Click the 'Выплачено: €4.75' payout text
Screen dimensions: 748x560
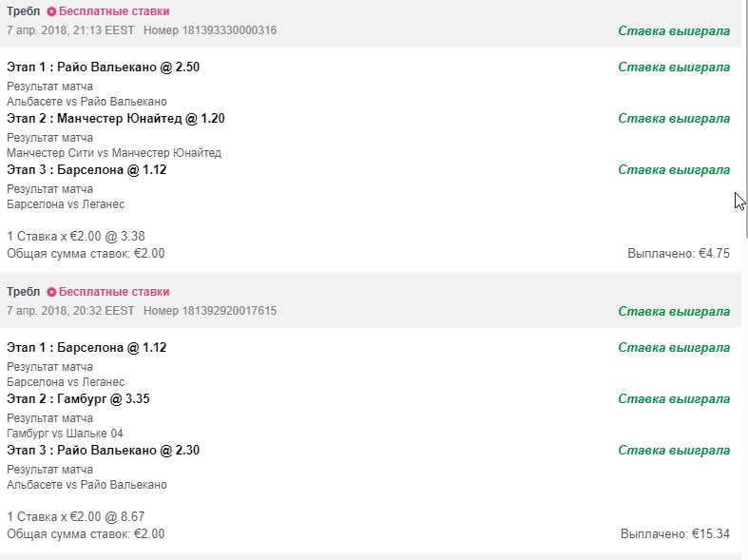pyautogui.click(x=679, y=253)
